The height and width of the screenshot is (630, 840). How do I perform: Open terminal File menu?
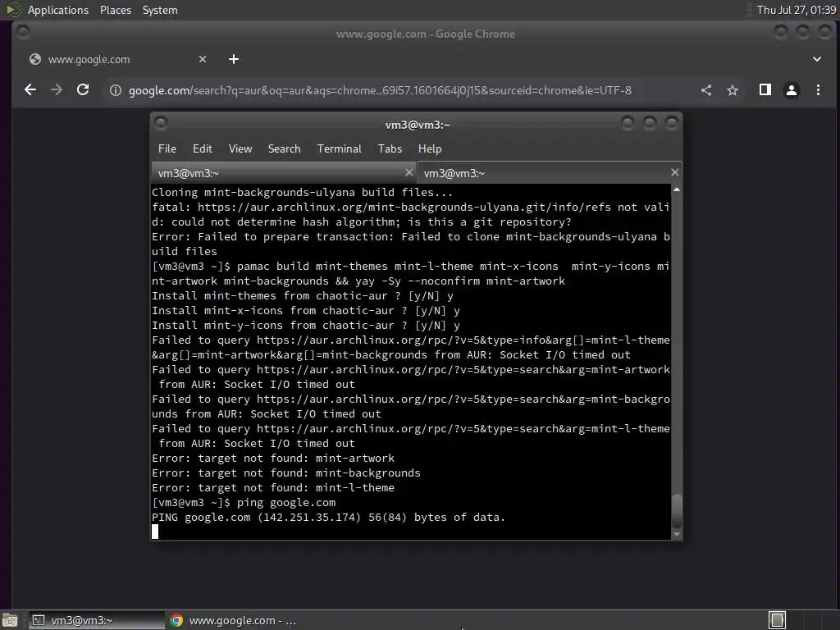click(167, 149)
